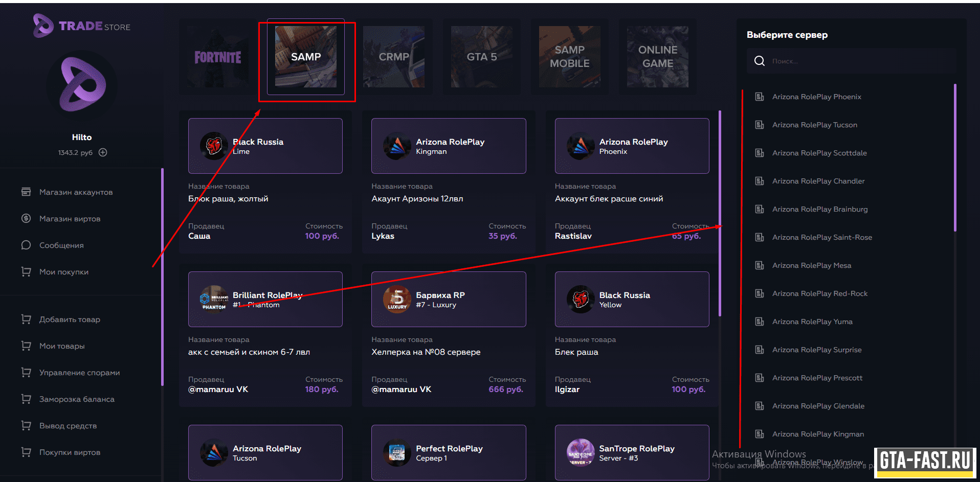This screenshot has width=980, height=482.
Task: Open Управление спорами
Action: [79, 373]
